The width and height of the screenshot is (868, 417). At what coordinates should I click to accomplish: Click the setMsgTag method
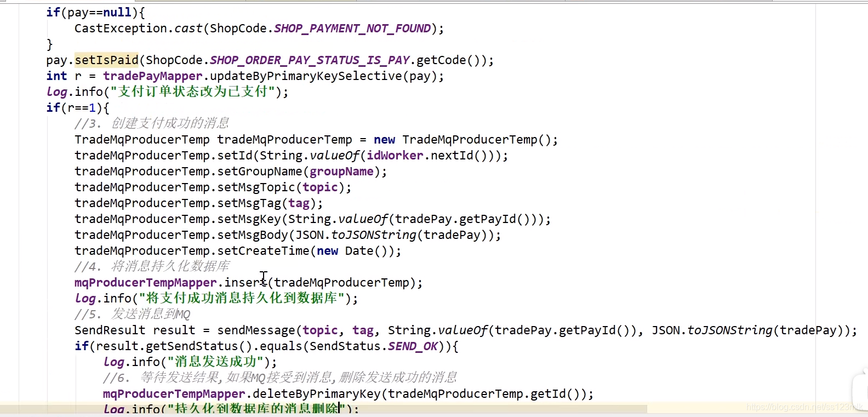pyautogui.click(x=249, y=203)
